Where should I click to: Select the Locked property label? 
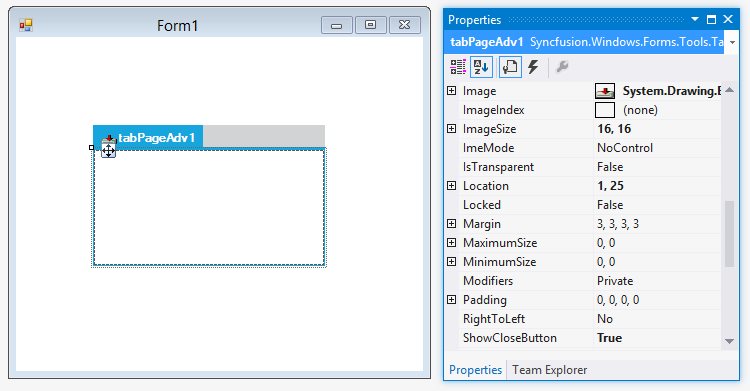click(481, 205)
